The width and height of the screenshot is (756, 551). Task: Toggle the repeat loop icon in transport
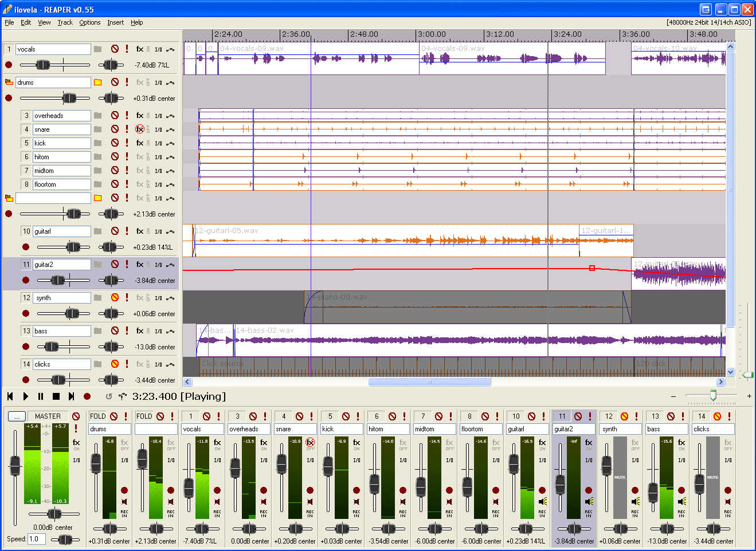click(x=109, y=396)
